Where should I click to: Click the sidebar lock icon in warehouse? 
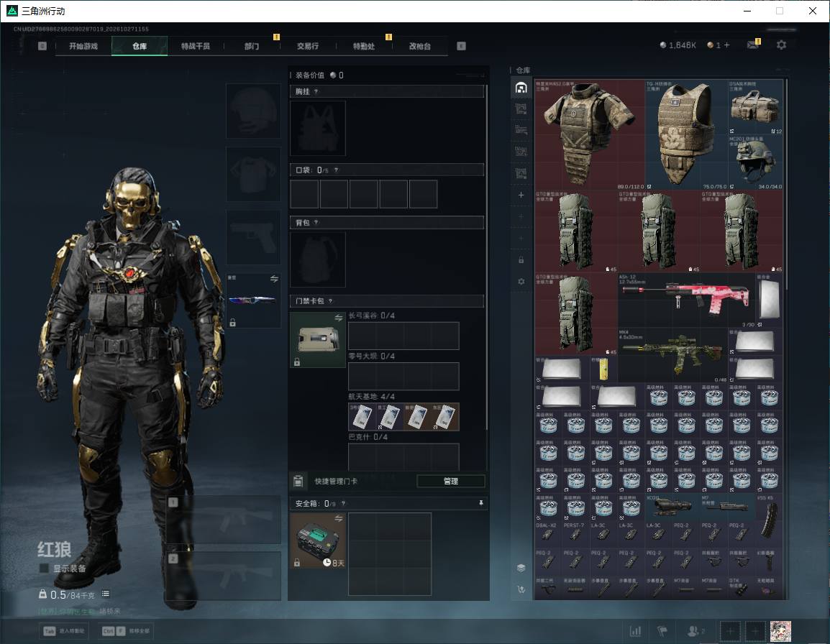click(x=521, y=259)
